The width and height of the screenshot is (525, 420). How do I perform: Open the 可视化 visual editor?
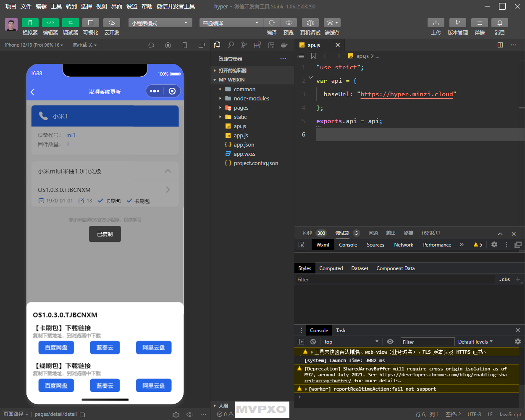(x=91, y=23)
